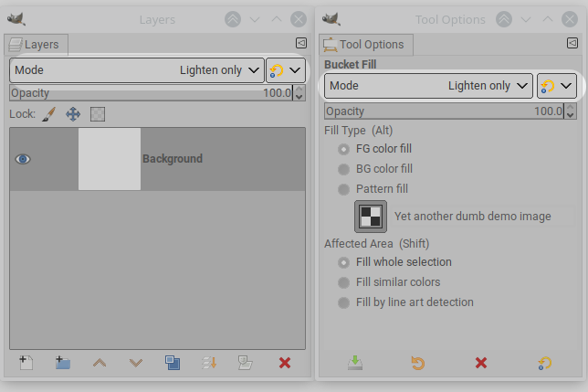
Task: Open blend mode group switcher in Tool Options
Action: point(557,86)
